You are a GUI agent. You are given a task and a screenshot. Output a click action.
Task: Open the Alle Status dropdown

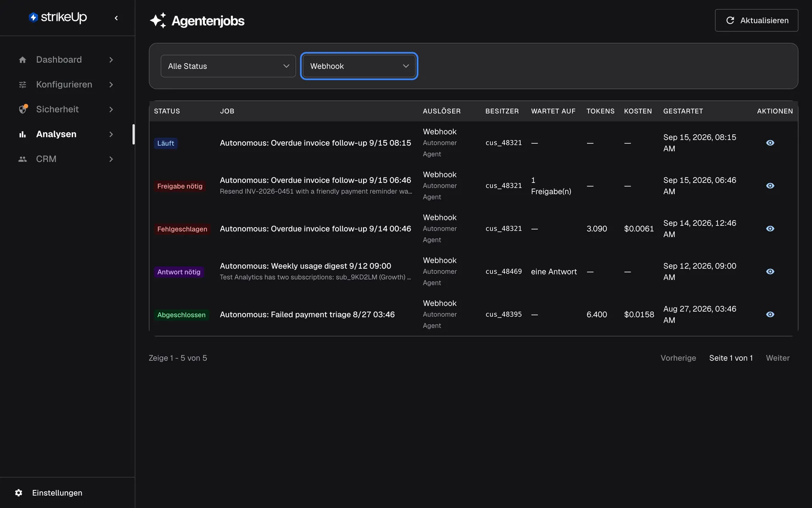coord(228,66)
